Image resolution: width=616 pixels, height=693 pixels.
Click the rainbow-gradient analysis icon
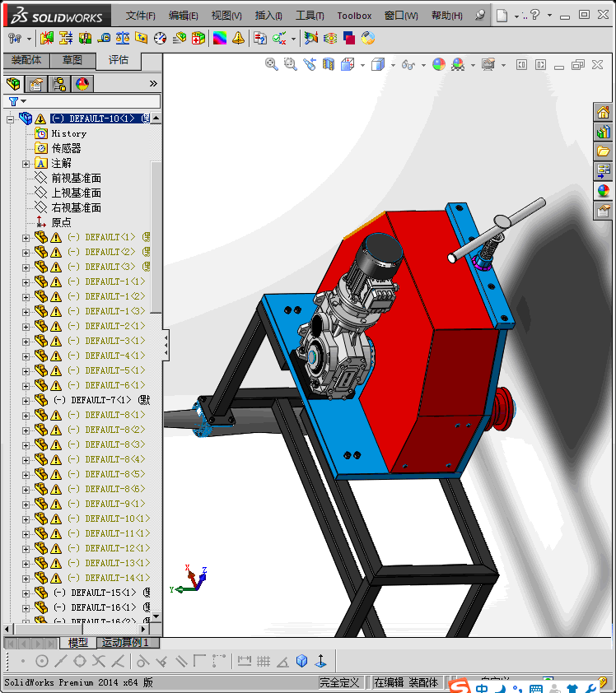[219, 39]
